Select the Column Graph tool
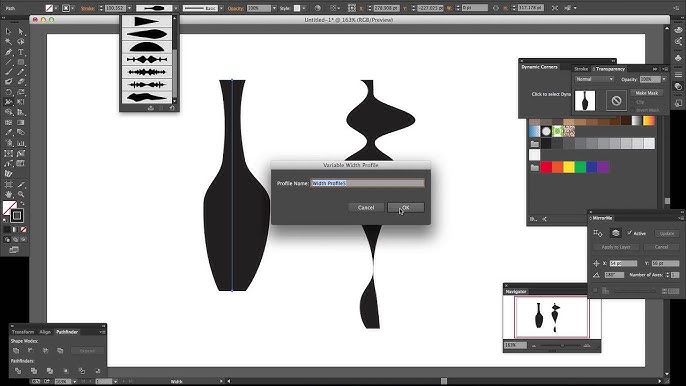Screen dimensions: 686x386 tap(21, 143)
